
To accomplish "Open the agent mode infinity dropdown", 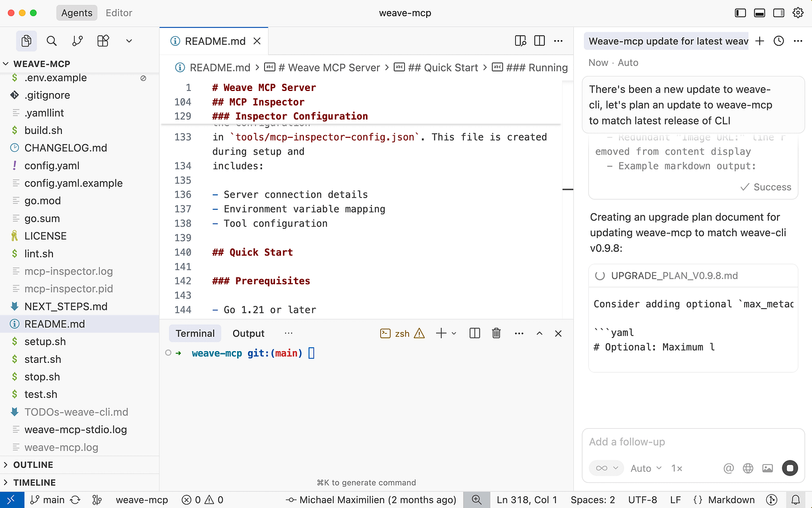I will click(x=607, y=468).
